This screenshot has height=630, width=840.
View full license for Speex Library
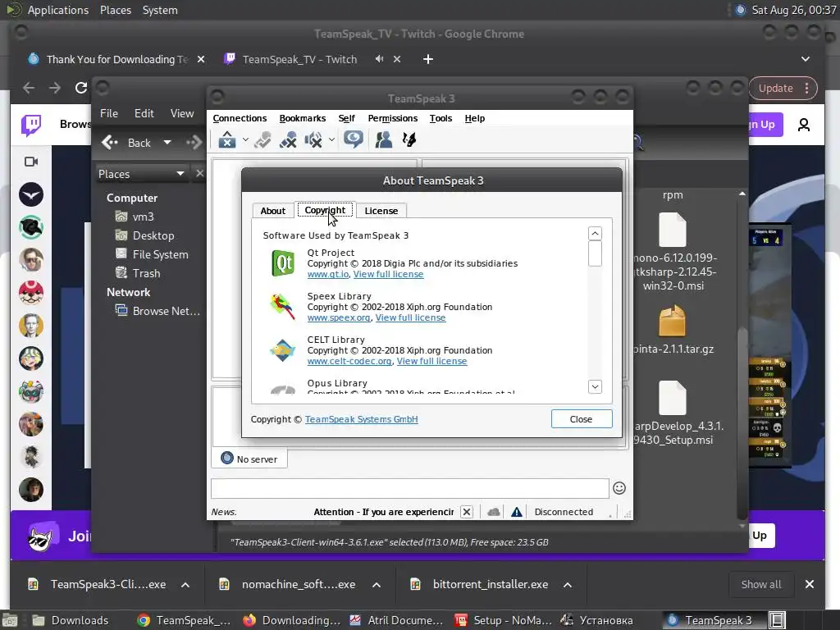pos(410,317)
